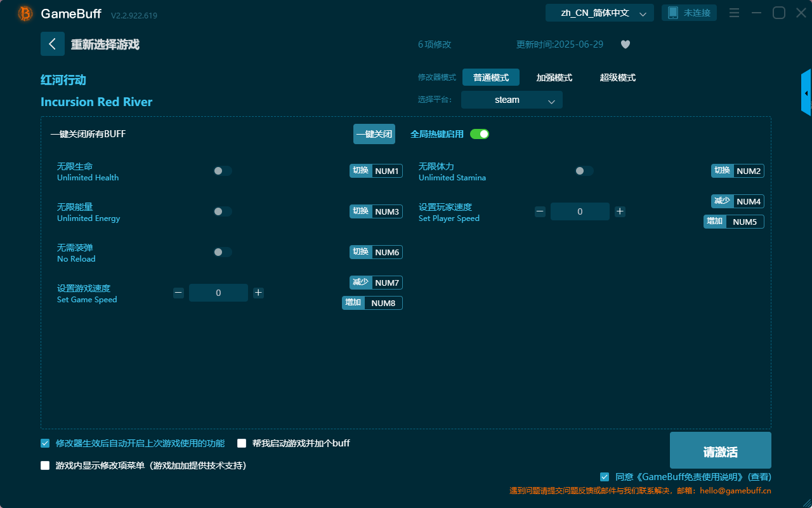
Task: Open the language dropdown zh_CN_简体中文
Action: (599, 12)
